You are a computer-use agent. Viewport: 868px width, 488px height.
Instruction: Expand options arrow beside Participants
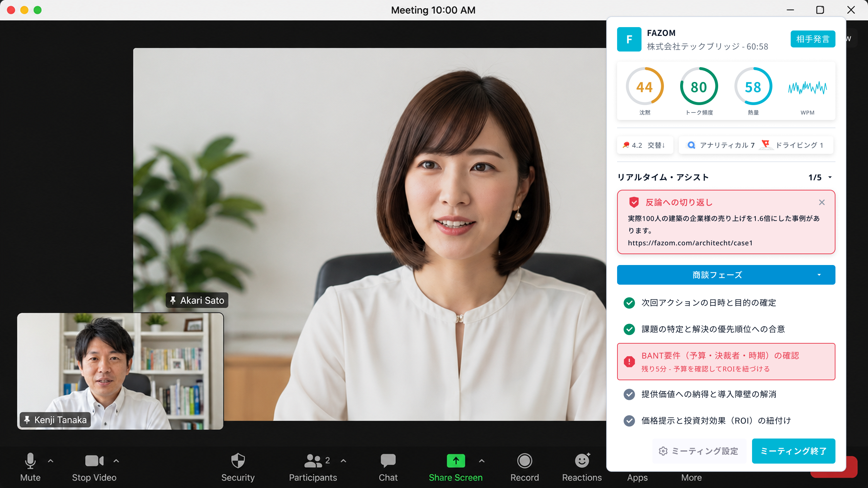[x=343, y=461]
